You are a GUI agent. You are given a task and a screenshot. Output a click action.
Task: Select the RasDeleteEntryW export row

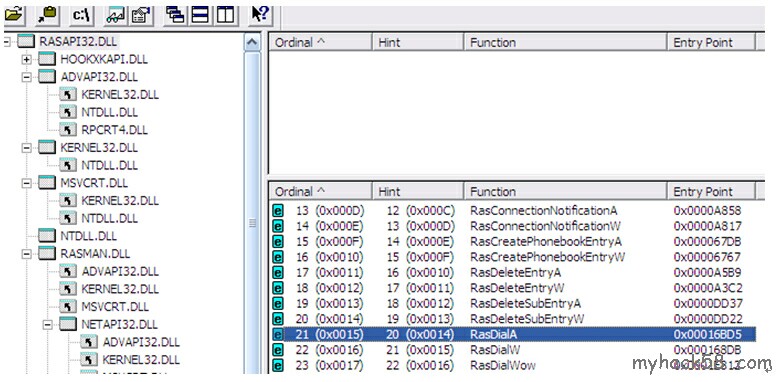[x=513, y=288]
